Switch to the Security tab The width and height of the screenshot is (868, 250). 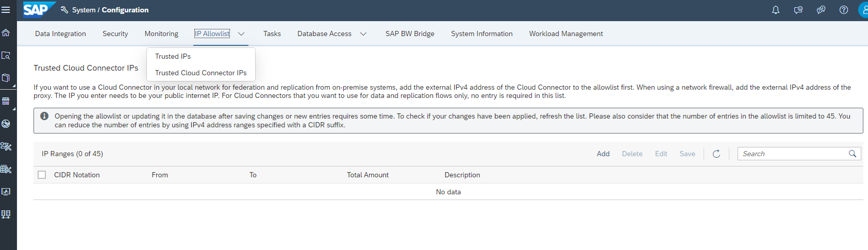(115, 34)
